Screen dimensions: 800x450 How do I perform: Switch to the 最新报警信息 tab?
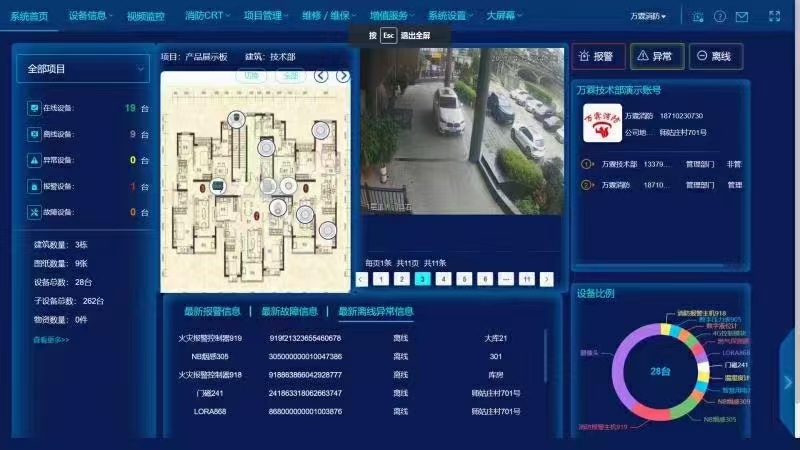[x=212, y=312]
